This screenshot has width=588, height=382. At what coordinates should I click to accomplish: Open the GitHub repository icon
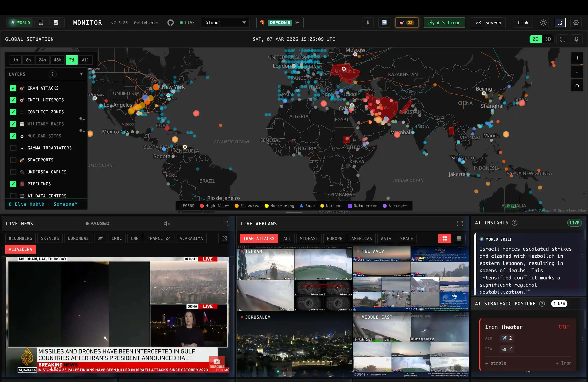[170, 22]
